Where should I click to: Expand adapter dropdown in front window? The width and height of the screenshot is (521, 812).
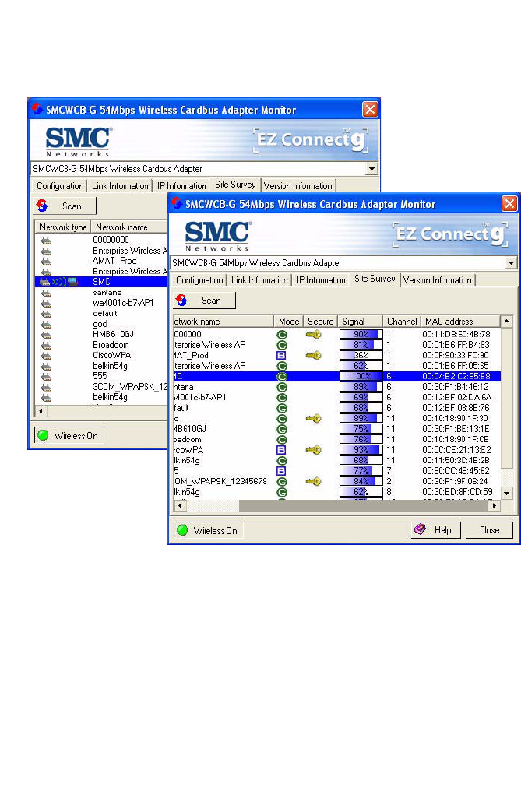click(x=511, y=263)
